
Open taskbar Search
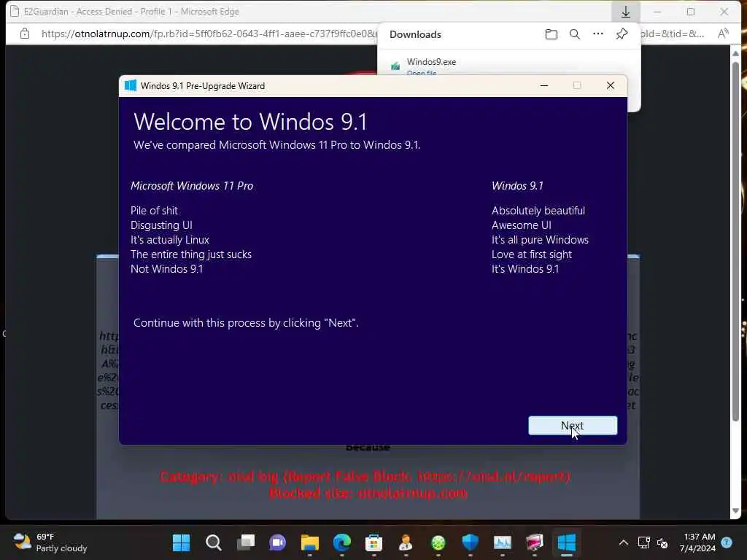pyautogui.click(x=214, y=542)
